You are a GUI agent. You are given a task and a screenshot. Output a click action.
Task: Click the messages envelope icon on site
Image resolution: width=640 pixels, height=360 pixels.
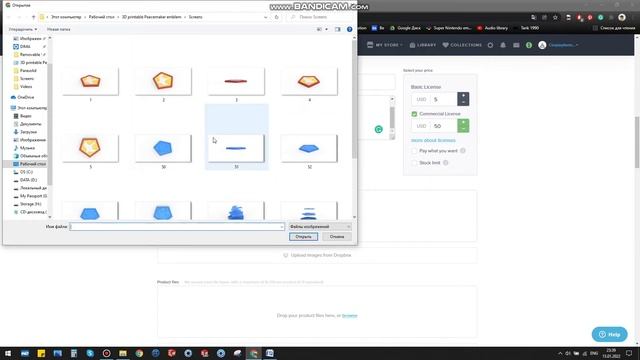516,45
